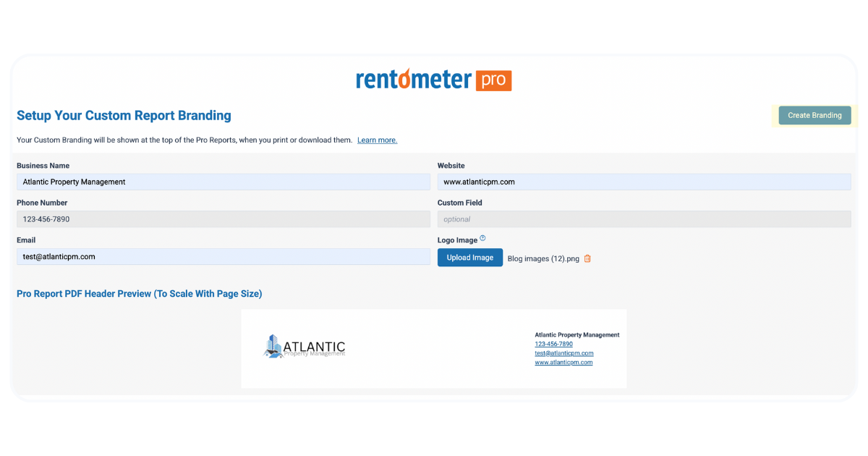Click the Email label

[x=27, y=240]
